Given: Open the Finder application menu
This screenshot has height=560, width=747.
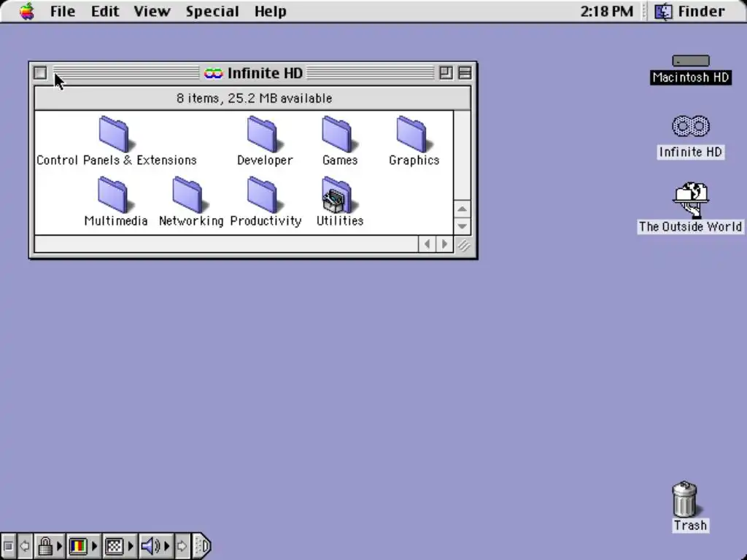Looking at the screenshot, I should click(x=689, y=11).
